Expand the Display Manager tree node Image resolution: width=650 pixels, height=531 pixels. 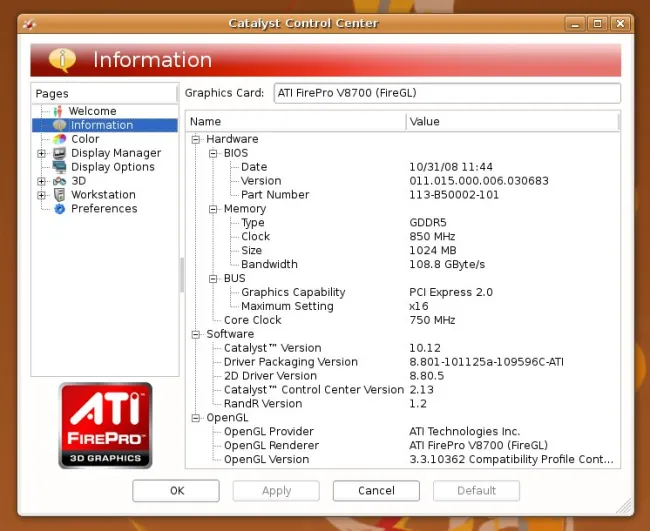pos(41,153)
